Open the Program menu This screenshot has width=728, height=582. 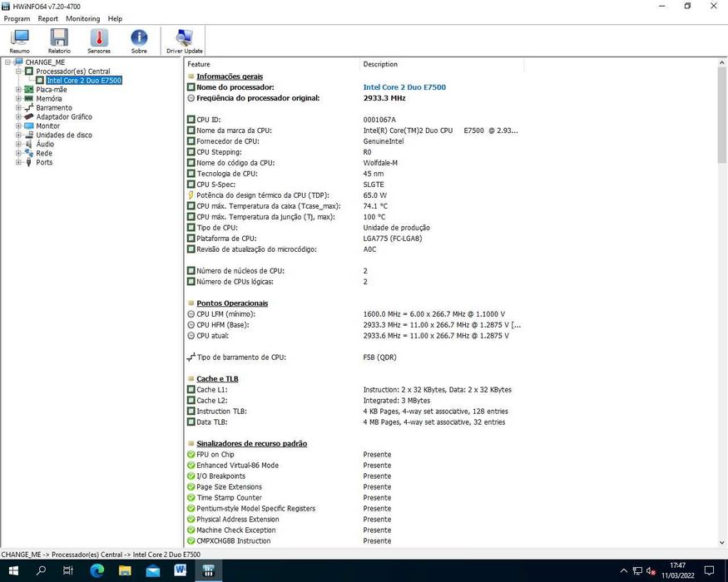click(x=17, y=18)
